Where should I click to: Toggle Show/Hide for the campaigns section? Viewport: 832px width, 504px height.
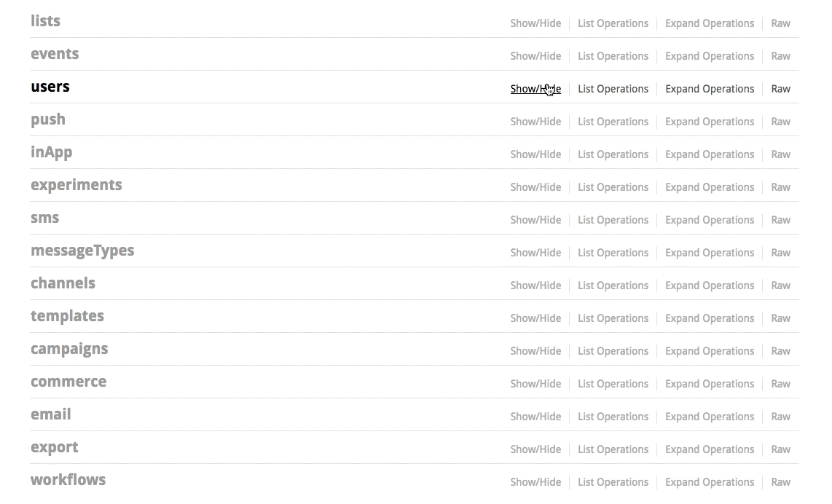click(x=535, y=351)
